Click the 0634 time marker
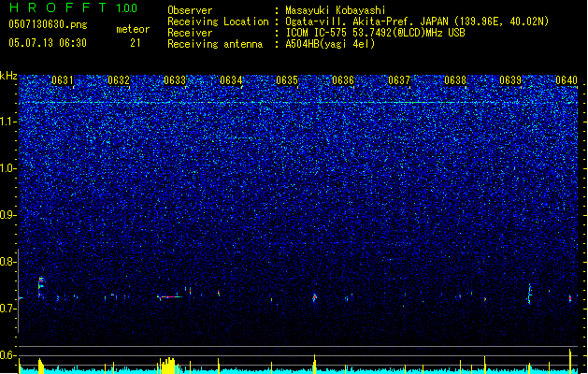The image size is (588, 374). [x=231, y=80]
